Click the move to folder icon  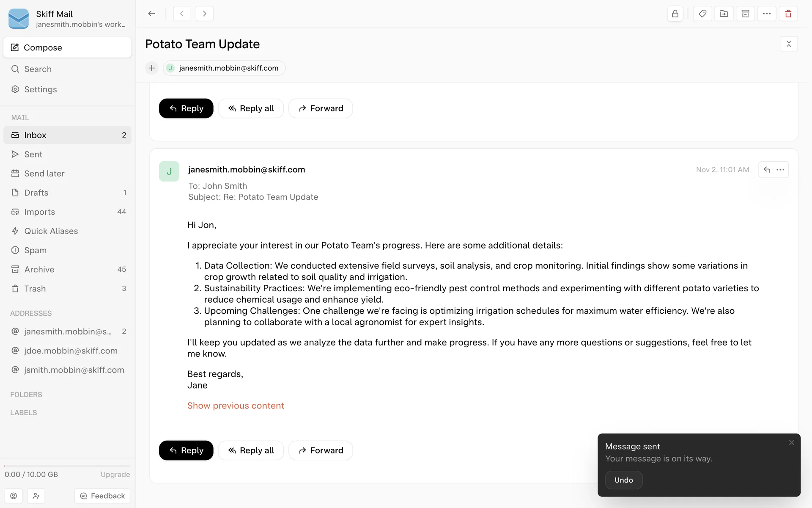pyautogui.click(x=724, y=14)
